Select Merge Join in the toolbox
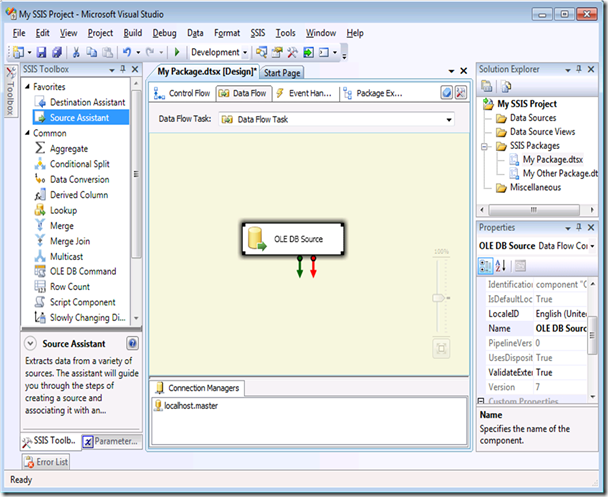The image size is (608, 497). (70, 241)
